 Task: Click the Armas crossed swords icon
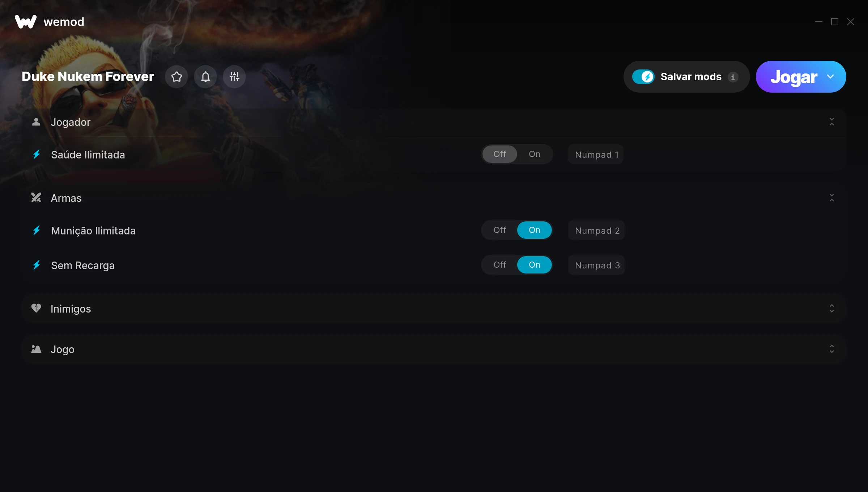coord(36,198)
